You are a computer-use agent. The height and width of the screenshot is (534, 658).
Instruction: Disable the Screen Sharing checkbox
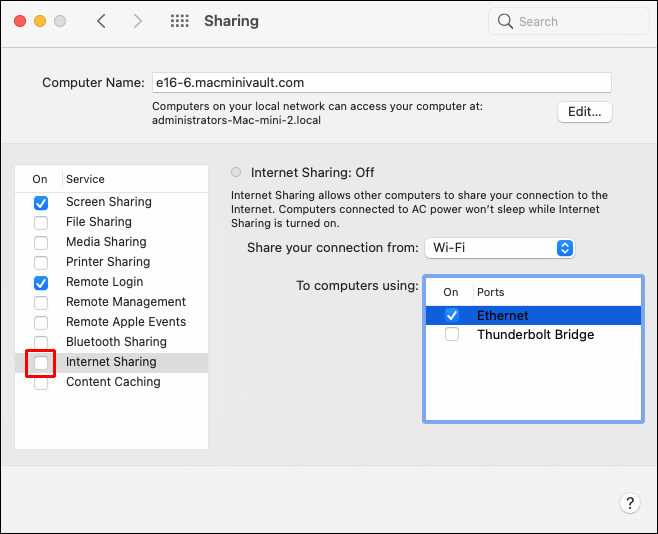[41, 202]
